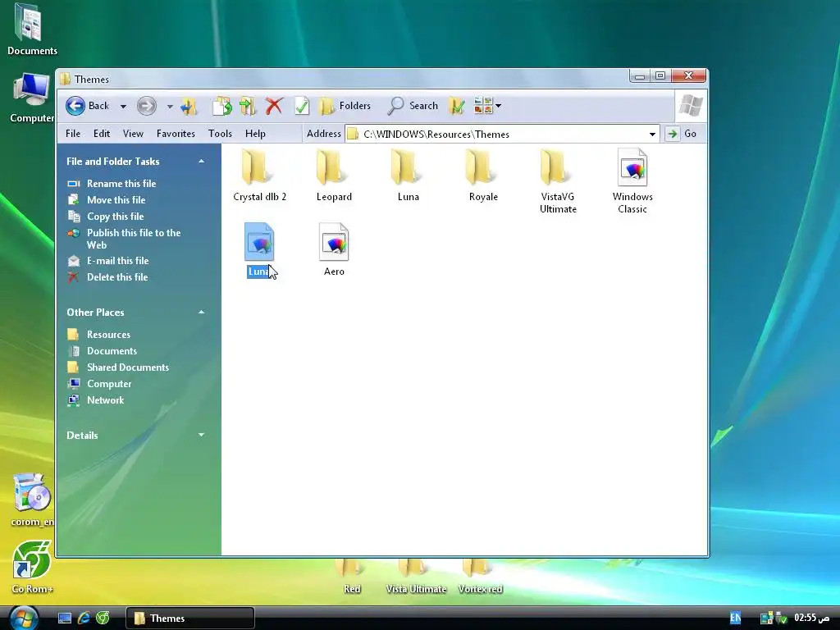Delete with the red X toolbar icon
Screen dimensions: 840x630
[x=274, y=106]
